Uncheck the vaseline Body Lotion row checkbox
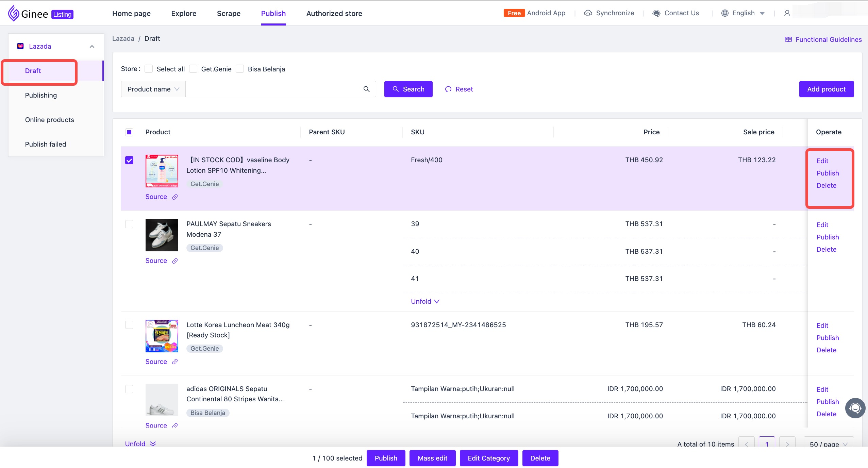This screenshot has height=468, width=868. coord(129,160)
